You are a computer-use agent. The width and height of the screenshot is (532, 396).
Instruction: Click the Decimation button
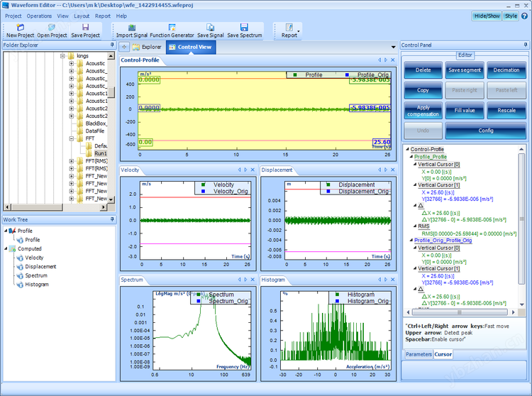506,70
